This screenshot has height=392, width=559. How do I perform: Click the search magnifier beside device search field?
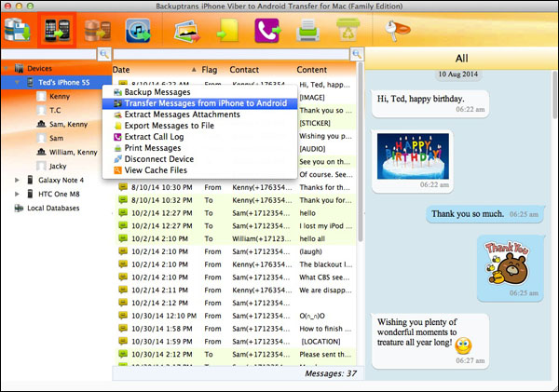pyautogui.click(x=104, y=54)
